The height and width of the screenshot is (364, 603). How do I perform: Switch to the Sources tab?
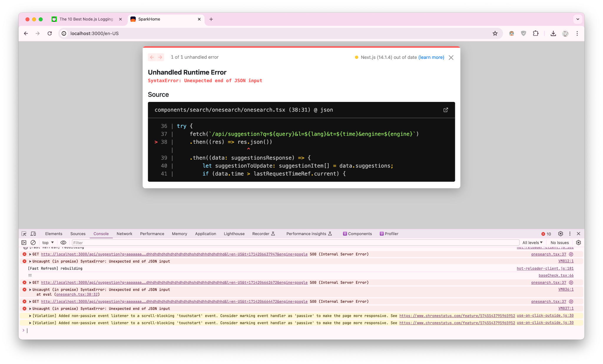78,234
